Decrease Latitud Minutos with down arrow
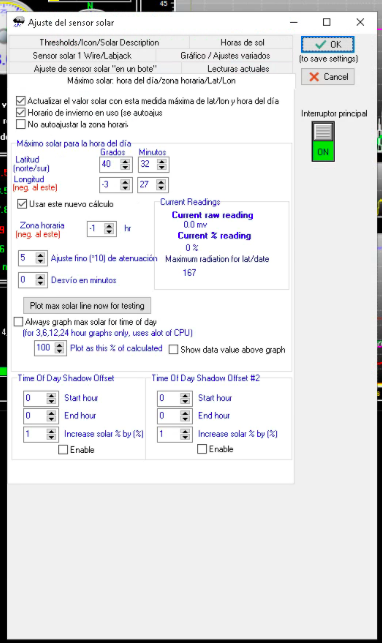The width and height of the screenshot is (382, 643). pyautogui.click(x=161, y=168)
